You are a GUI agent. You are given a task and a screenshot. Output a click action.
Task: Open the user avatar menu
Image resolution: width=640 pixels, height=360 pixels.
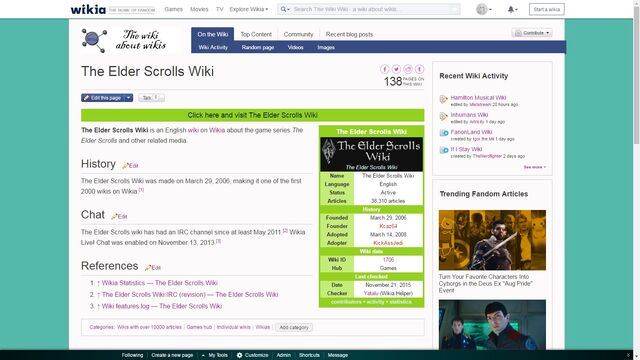tap(484, 9)
